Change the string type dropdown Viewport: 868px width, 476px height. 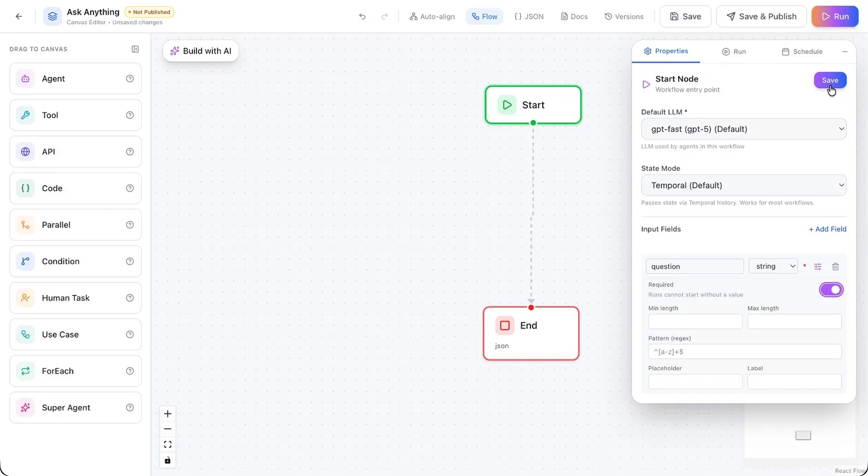coord(773,266)
